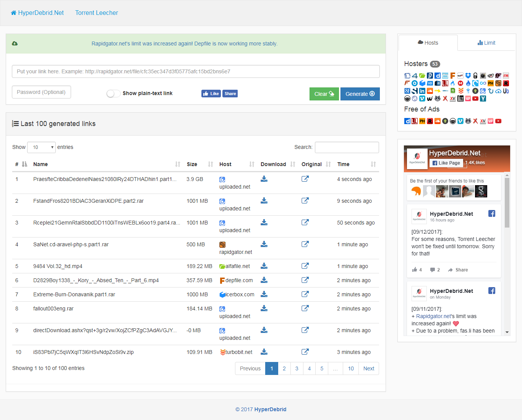The image size is (522, 420).
Task: Click the 4 likes count on Facebook post
Action: tap(417, 270)
